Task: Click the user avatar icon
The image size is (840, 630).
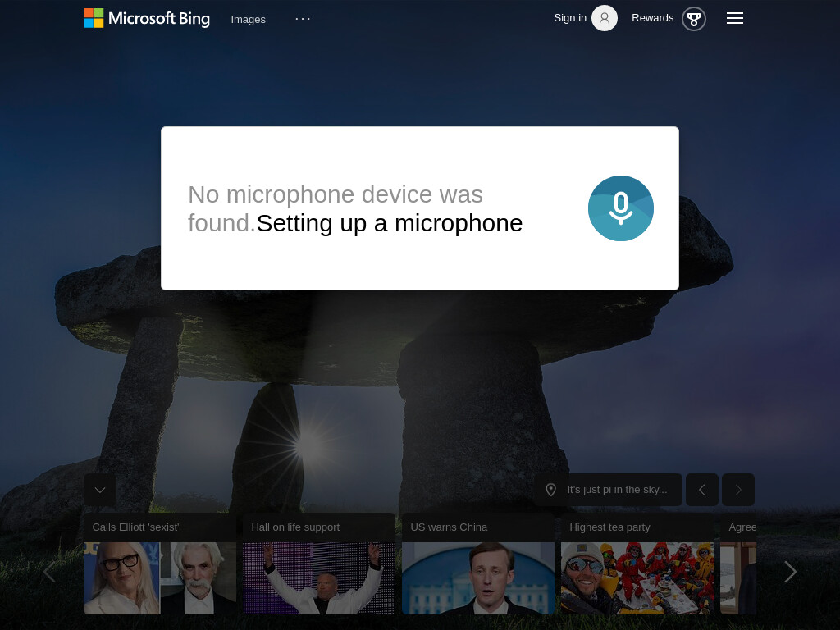Action: 605,18
